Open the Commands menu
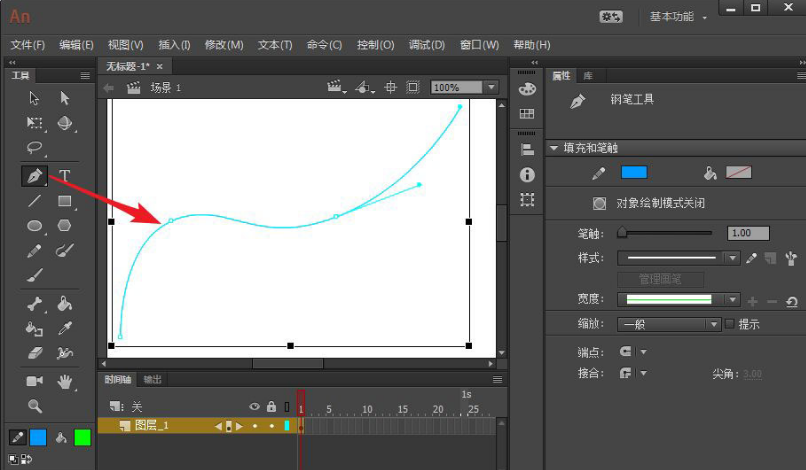The image size is (806, 470). (x=324, y=45)
